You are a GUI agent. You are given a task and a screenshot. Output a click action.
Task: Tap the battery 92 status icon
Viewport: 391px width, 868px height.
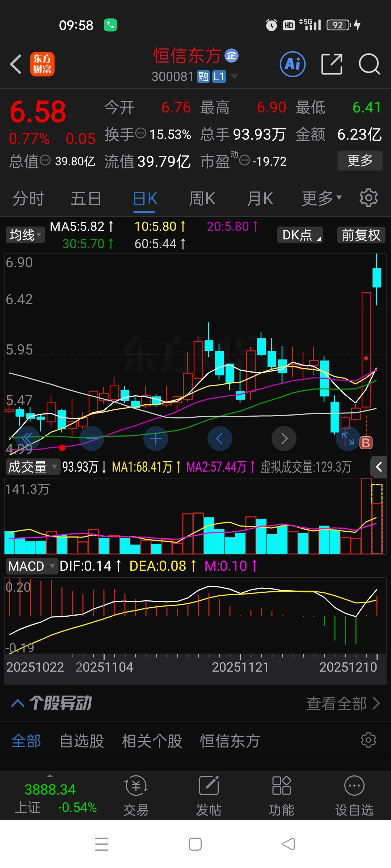(339, 25)
